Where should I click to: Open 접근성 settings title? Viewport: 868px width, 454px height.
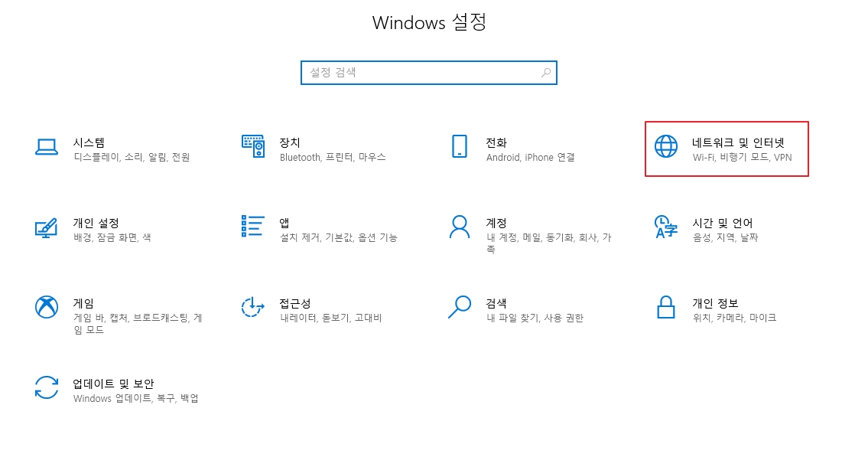(295, 303)
